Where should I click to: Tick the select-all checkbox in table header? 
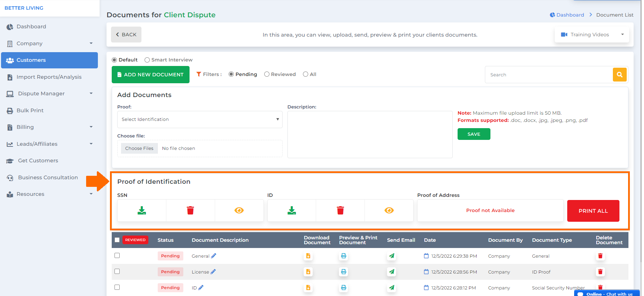[x=117, y=240]
